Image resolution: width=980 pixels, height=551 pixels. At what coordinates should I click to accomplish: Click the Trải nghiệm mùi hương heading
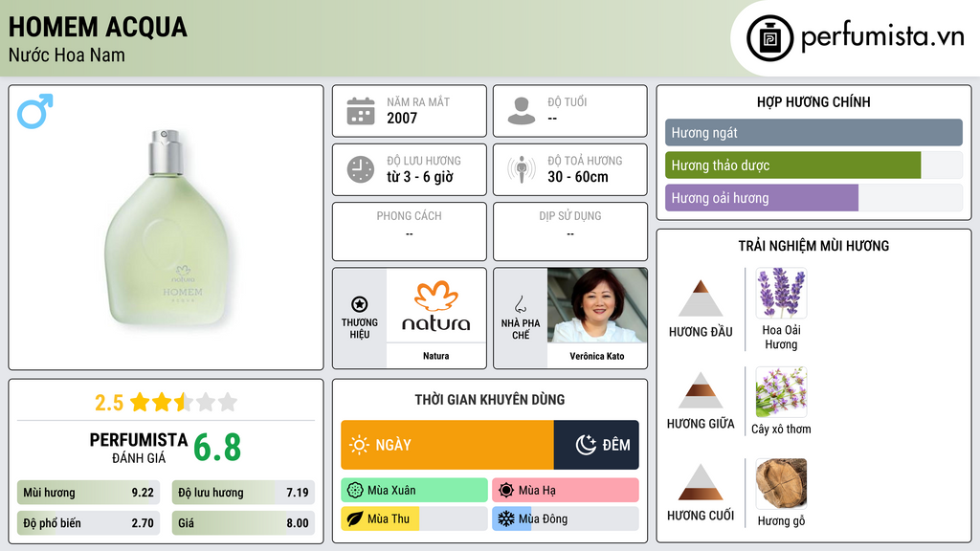pyautogui.click(x=813, y=246)
